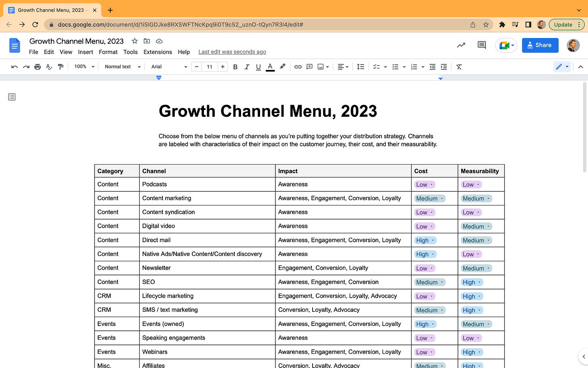Open the Normal text style dropdown
The height and width of the screenshot is (368, 588).
coord(122,67)
